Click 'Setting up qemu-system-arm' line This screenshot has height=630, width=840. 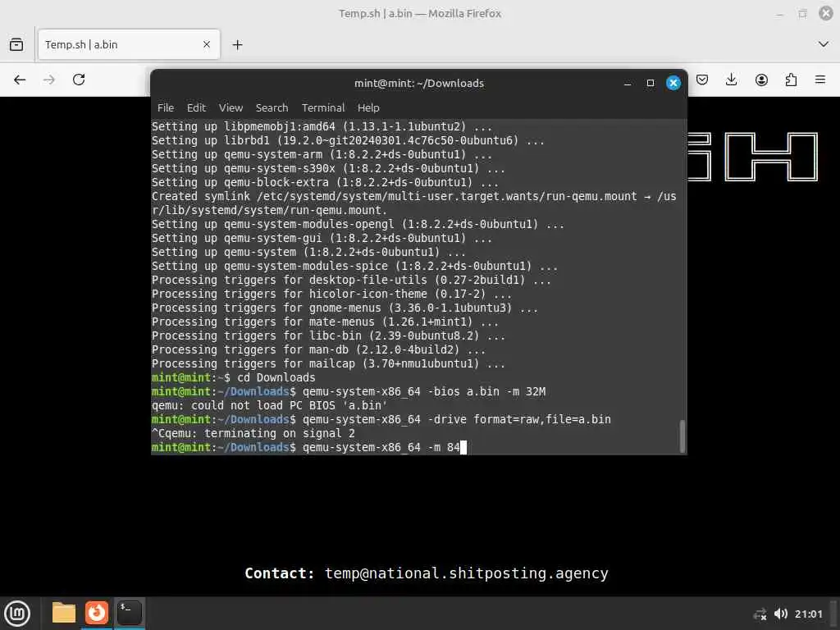[x=322, y=155]
